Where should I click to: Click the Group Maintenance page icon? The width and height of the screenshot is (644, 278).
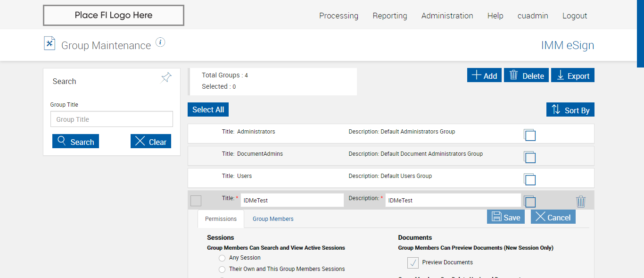(50, 43)
